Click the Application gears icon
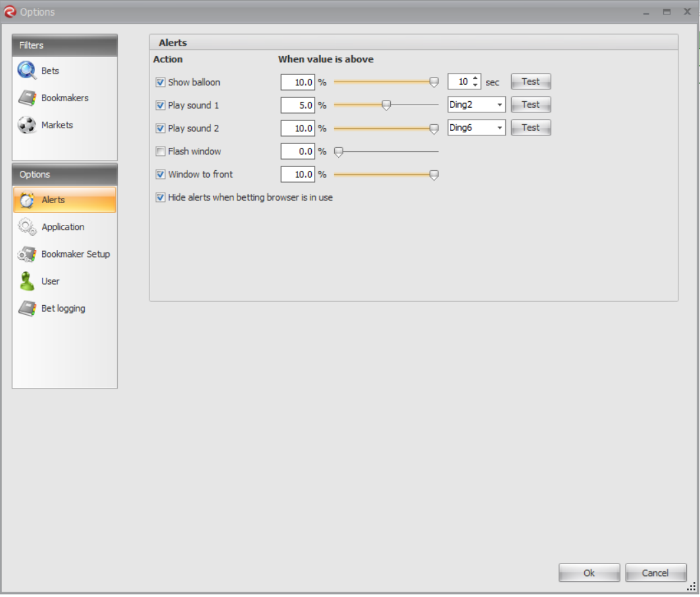This screenshot has height=597, width=700. 27,227
